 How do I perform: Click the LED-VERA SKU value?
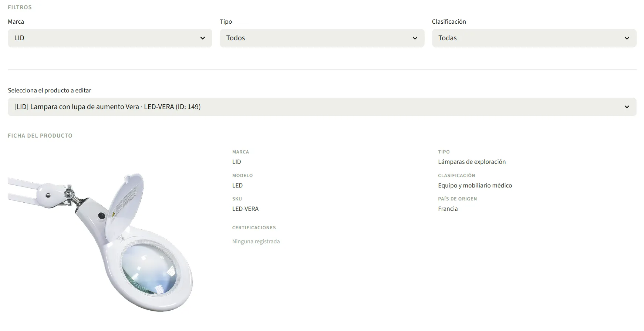click(245, 209)
